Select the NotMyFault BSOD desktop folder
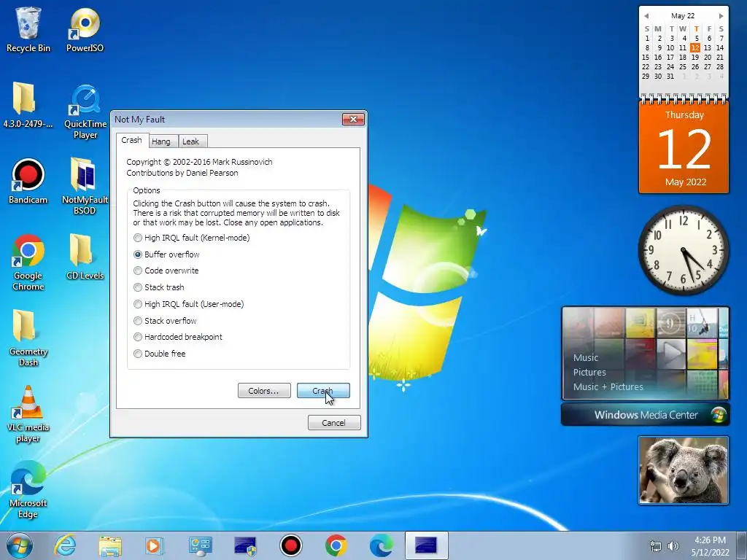The width and height of the screenshot is (747, 560). tap(85, 186)
